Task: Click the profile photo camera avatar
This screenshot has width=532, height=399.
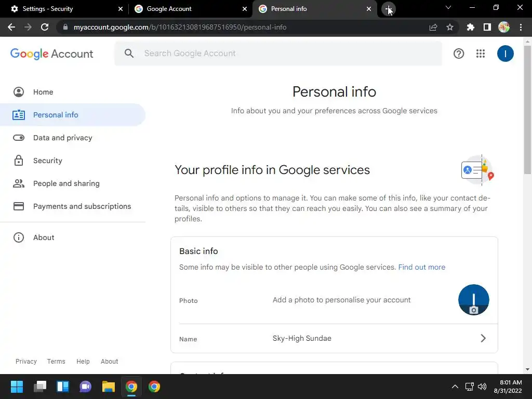Action: coord(474,300)
